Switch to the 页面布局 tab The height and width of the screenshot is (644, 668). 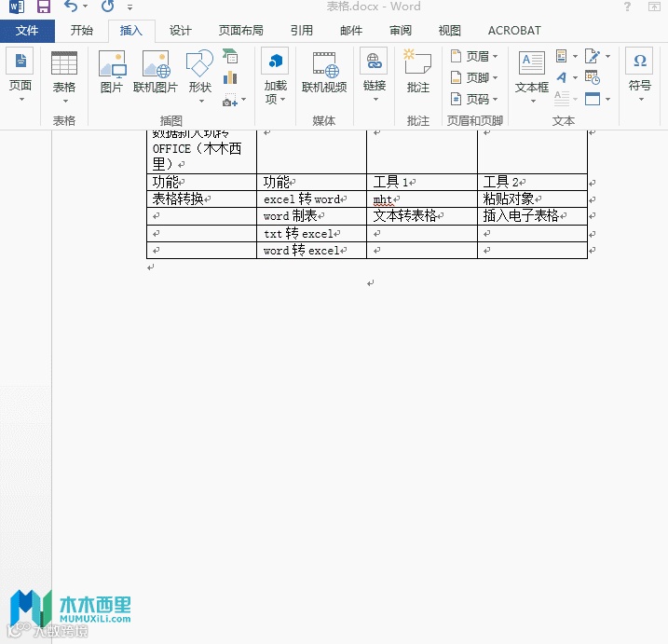[x=240, y=31]
